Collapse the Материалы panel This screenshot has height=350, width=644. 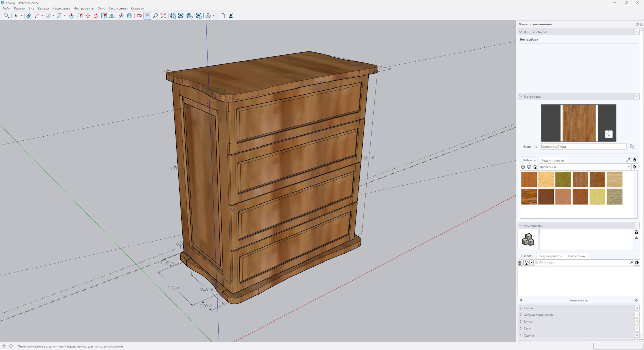(532, 97)
